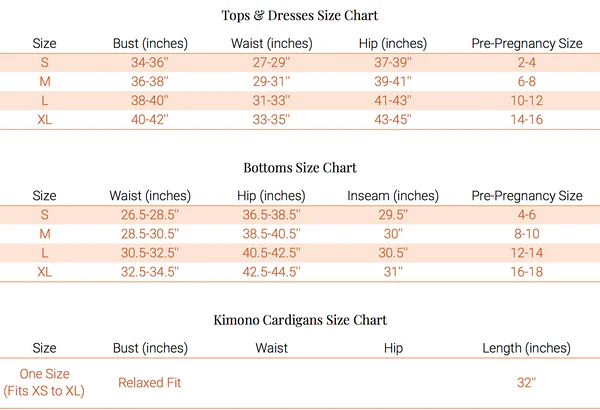The image size is (600, 410).
Task: Click the 8-10 pre-pregnancy size in Bottoms
Action: coord(527,233)
